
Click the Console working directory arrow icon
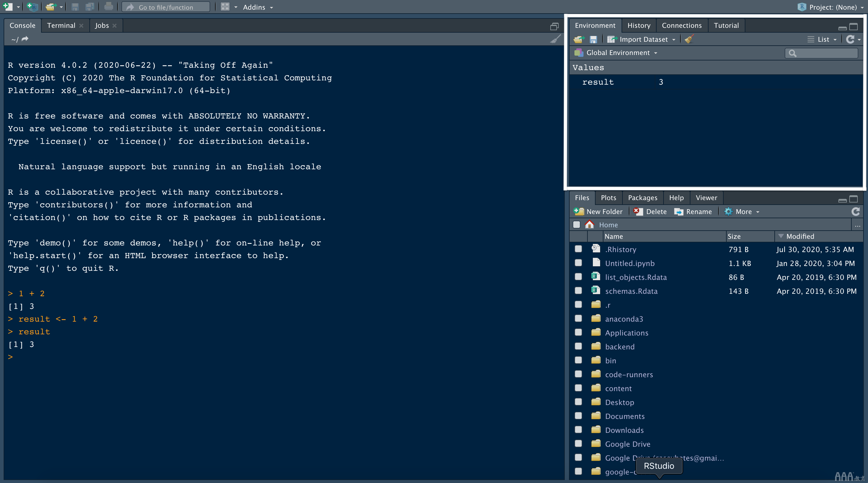point(25,39)
